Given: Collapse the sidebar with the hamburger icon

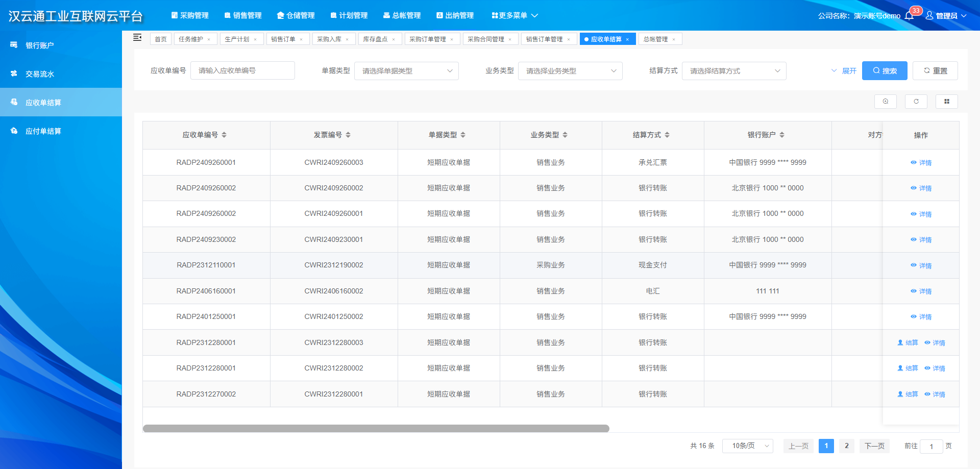Looking at the screenshot, I should (x=137, y=38).
